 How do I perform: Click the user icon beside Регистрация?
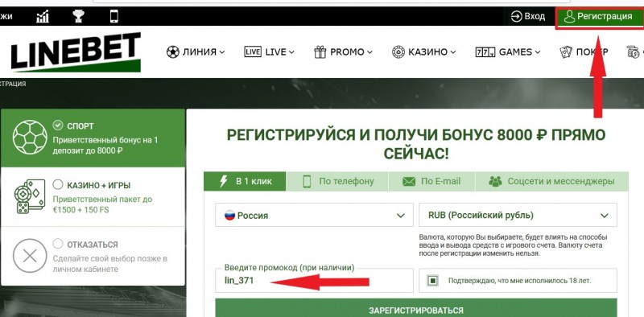569,16
